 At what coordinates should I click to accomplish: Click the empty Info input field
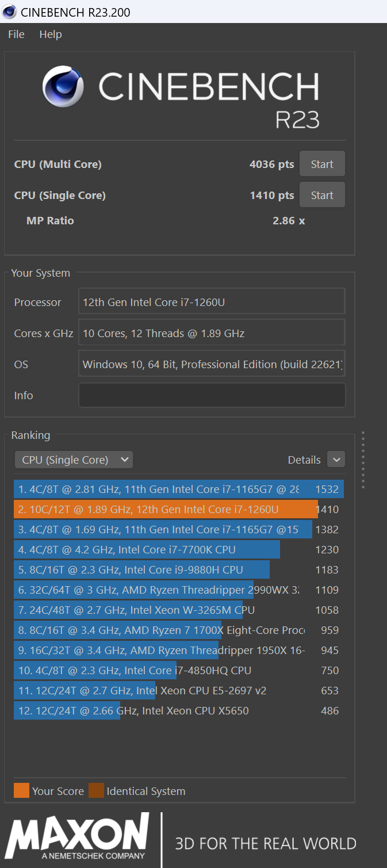(x=212, y=395)
